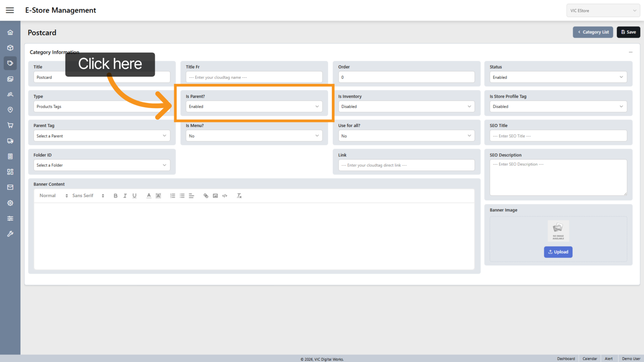Click the location pin sidebar icon
Screen dimensions: 644x362
click(10, 110)
